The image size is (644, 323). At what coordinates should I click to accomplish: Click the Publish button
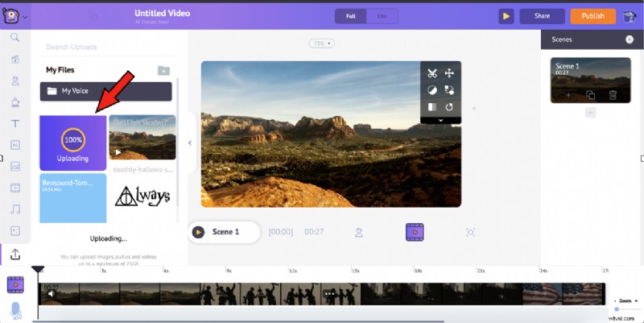592,16
